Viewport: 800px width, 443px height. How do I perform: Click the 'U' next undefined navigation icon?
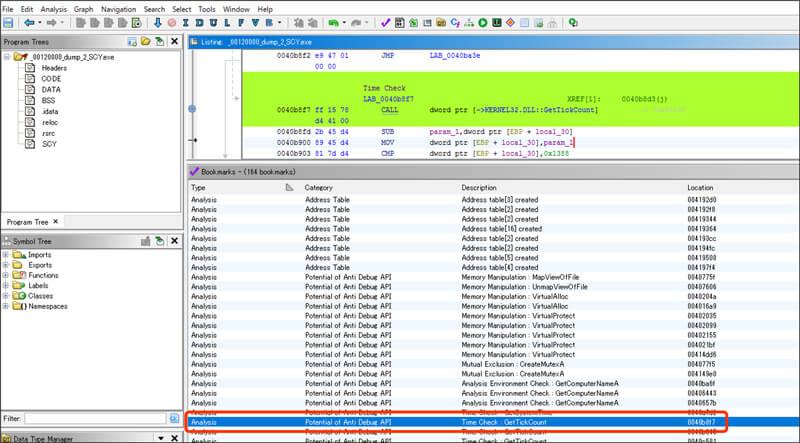coord(213,23)
